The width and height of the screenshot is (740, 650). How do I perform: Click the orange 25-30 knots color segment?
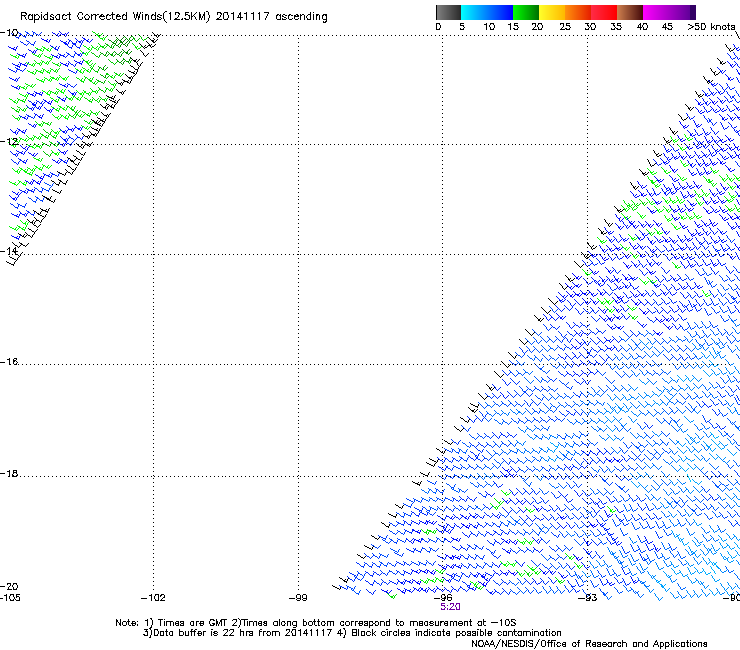pos(578,12)
